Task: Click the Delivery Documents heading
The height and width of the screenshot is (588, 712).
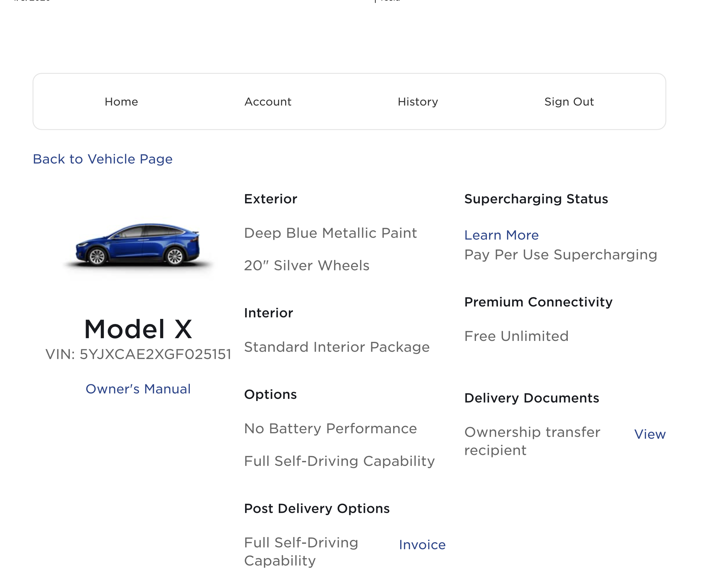Action: tap(532, 398)
